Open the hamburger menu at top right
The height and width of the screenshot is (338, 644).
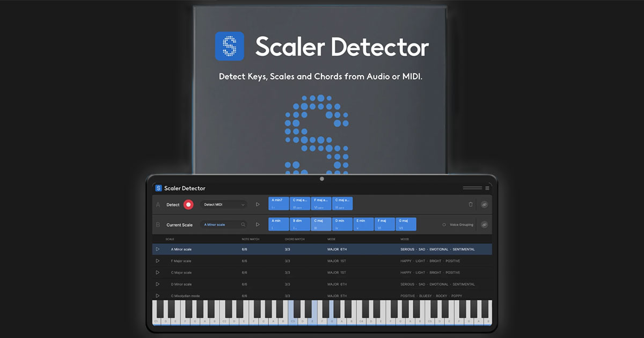pos(487,188)
